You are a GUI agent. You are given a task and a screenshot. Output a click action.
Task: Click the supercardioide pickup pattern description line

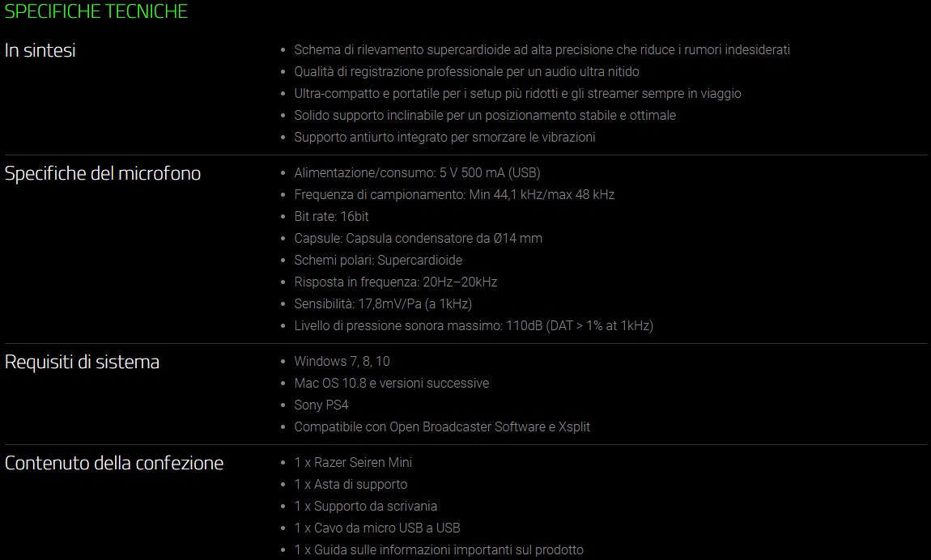(x=542, y=50)
